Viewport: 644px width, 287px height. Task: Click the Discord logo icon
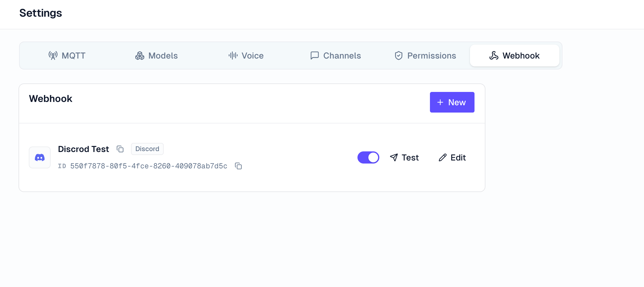click(40, 157)
